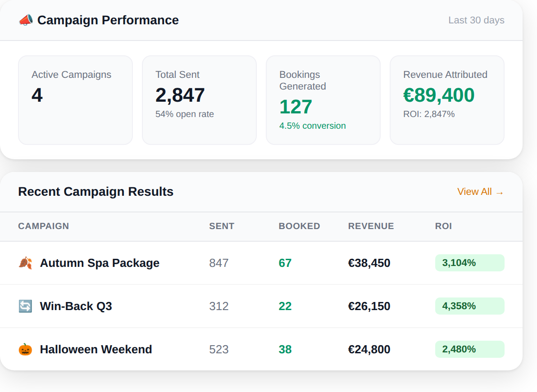Sort the table by the CAMPAIGN column
Viewport: 537px width, 392px height.
pos(44,226)
